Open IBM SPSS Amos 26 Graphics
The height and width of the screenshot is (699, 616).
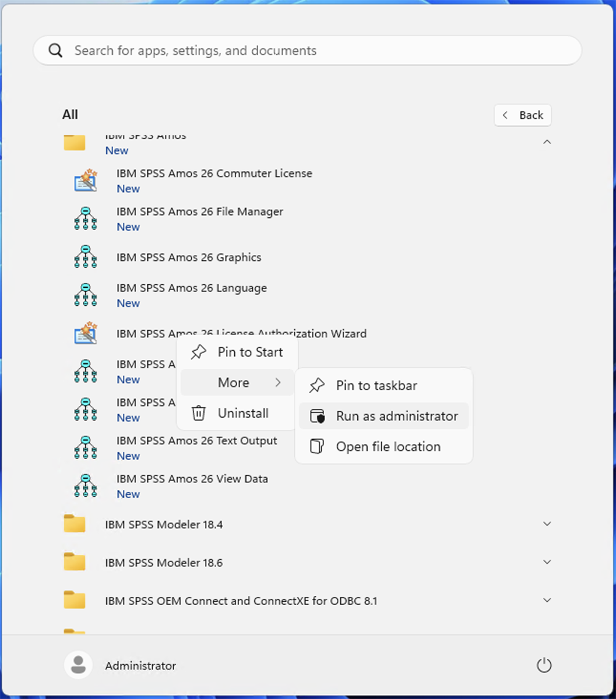coord(189,257)
